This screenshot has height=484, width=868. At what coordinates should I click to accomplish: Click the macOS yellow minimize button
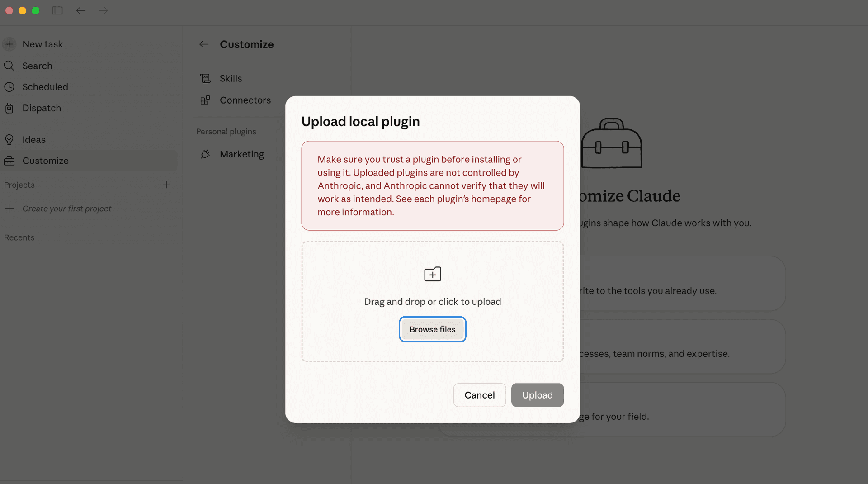click(22, 10)
